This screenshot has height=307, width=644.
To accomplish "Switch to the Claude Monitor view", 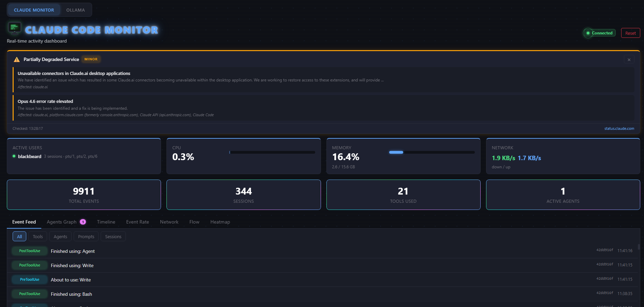I will [34, 10].
